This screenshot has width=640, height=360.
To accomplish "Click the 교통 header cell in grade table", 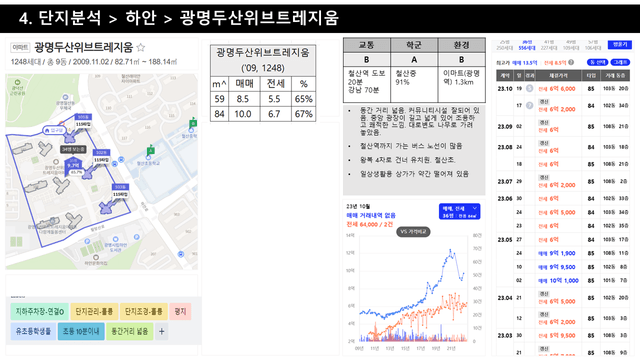I will coord(367,45).
